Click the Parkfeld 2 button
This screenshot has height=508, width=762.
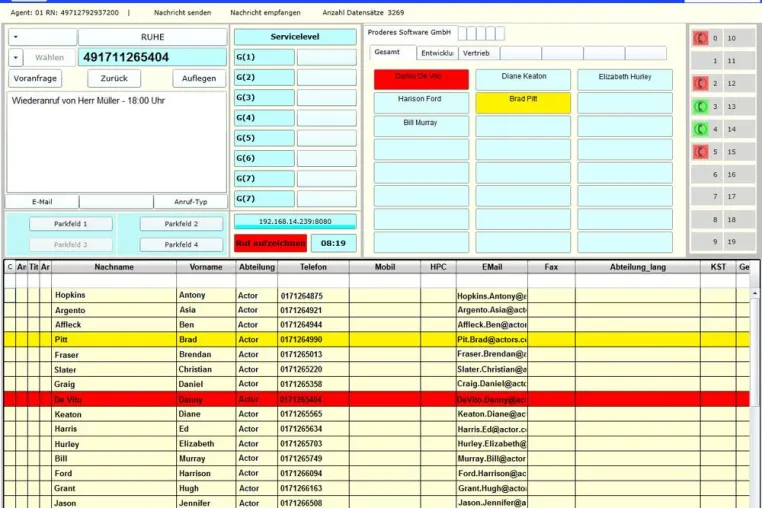coord(181,224)
